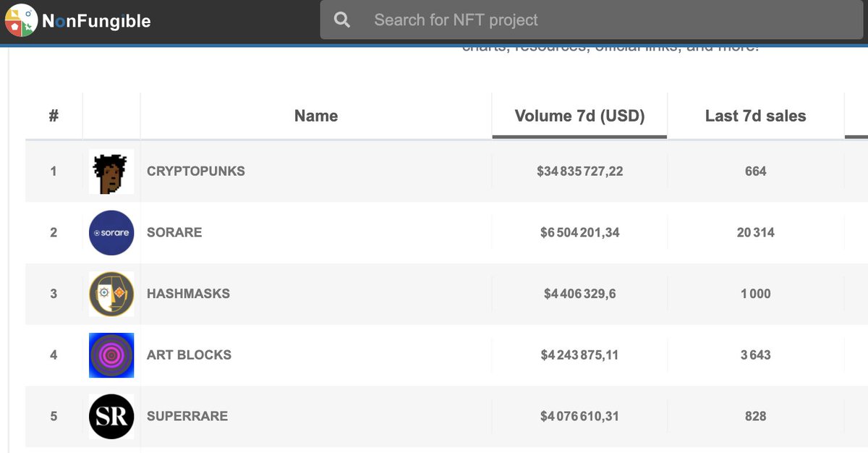Image resolution: width=868 pixels, height=453 pixels.
Task: Click rank number 1 cell
Action: click(x=54, y=172)
